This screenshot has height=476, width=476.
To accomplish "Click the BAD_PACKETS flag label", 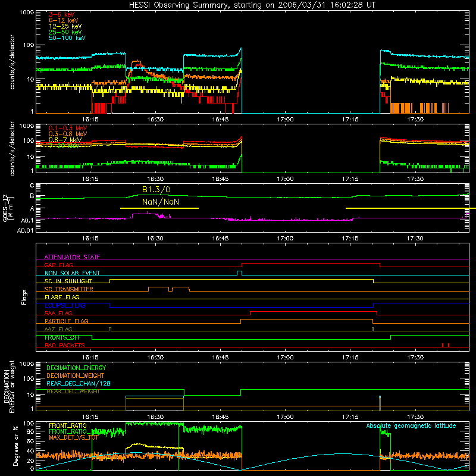I will 65,346.
